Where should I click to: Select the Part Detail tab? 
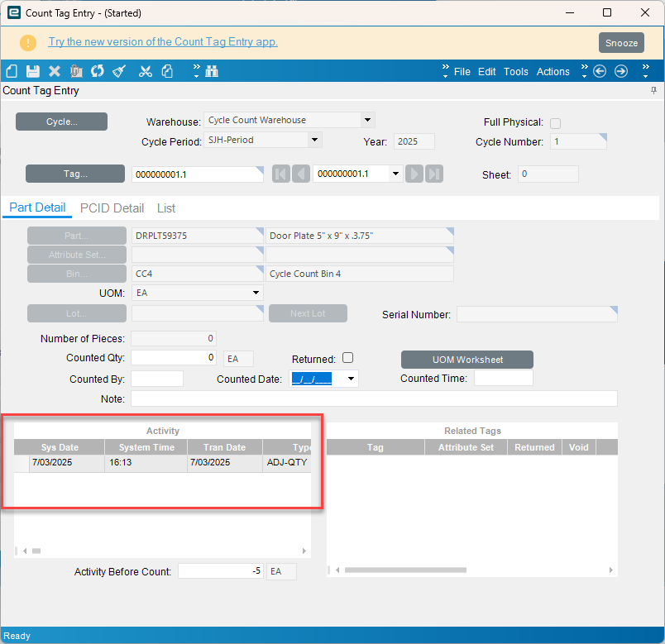coord(37,208)
